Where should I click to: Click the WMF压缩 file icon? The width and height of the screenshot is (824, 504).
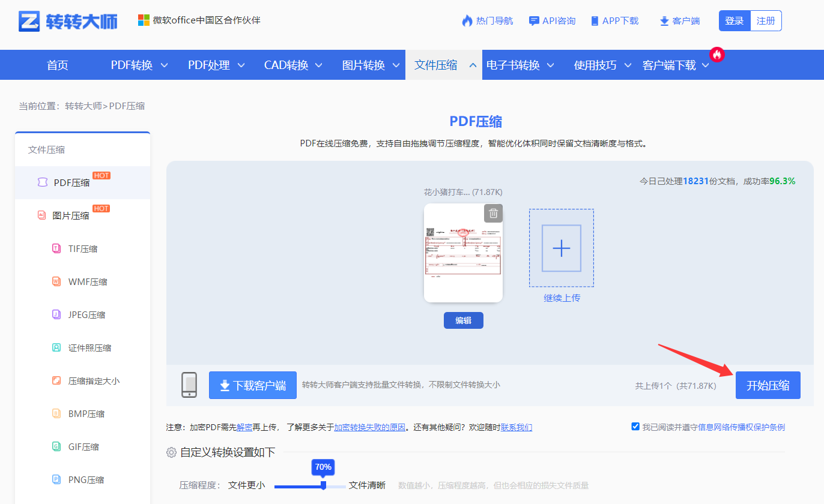click(x=56, y=281)
